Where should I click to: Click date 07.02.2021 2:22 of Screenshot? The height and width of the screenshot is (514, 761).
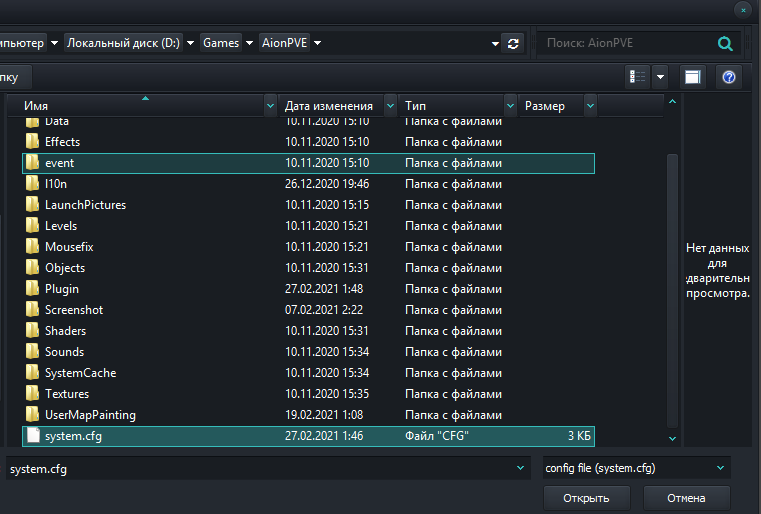click(x=324, y=310)
